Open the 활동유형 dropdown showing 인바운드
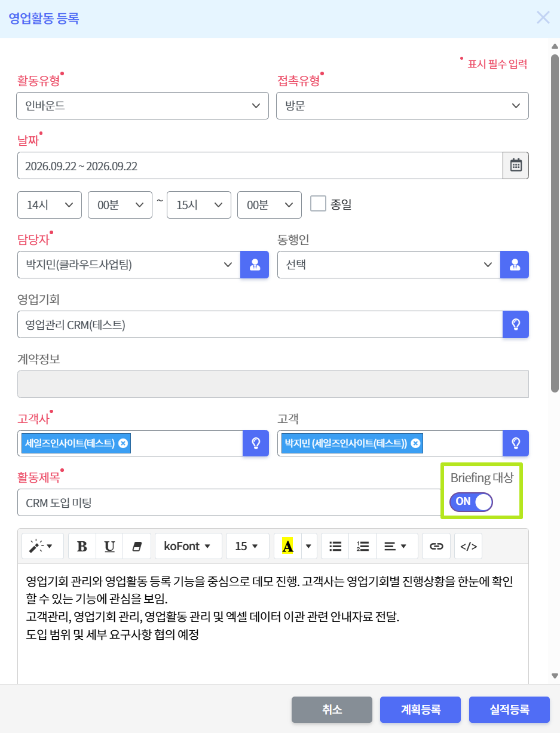This screenshot has height=733, width=560. coord(142,106)
